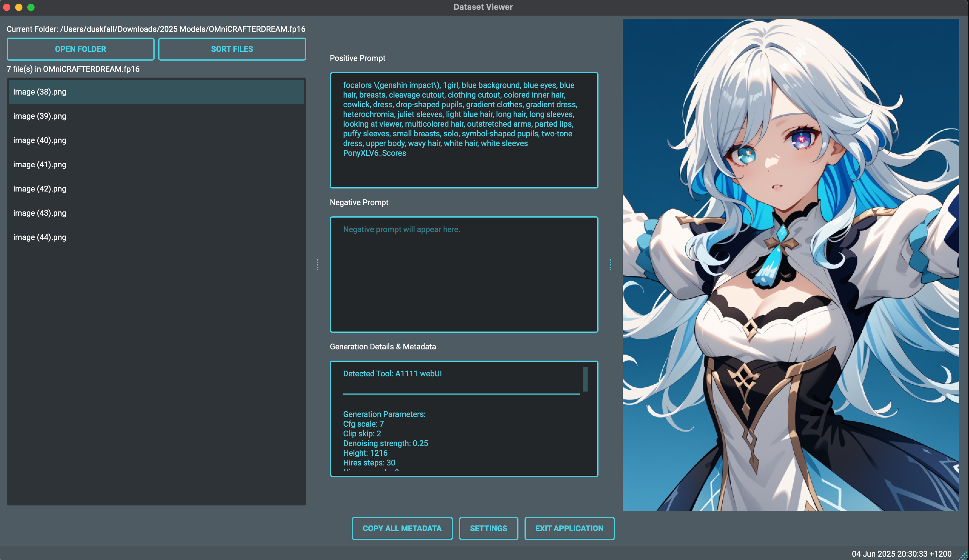The height and width of the screenshot is (560, 969).
Task: Click the Generation Details scrollbar handle
Action: (585, 379)
